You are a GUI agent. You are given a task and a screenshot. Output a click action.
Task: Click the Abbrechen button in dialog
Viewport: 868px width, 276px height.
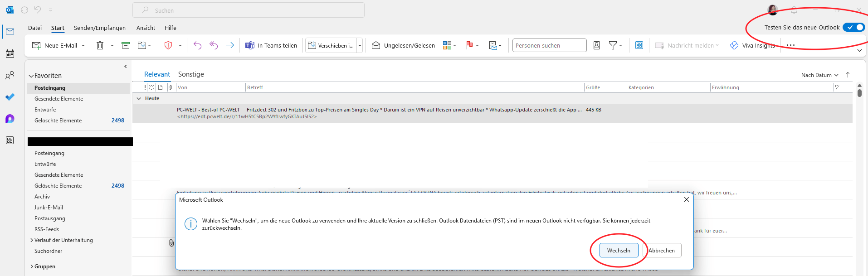click(662, 250)
